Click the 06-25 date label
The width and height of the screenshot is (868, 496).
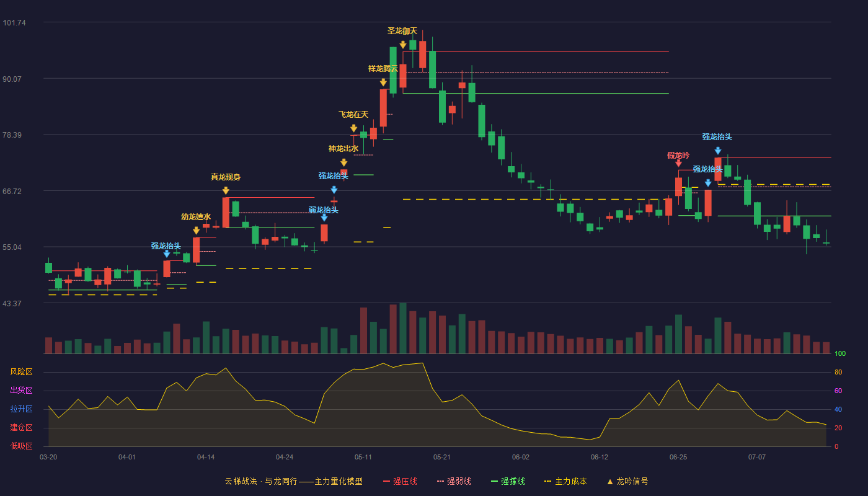678,457
